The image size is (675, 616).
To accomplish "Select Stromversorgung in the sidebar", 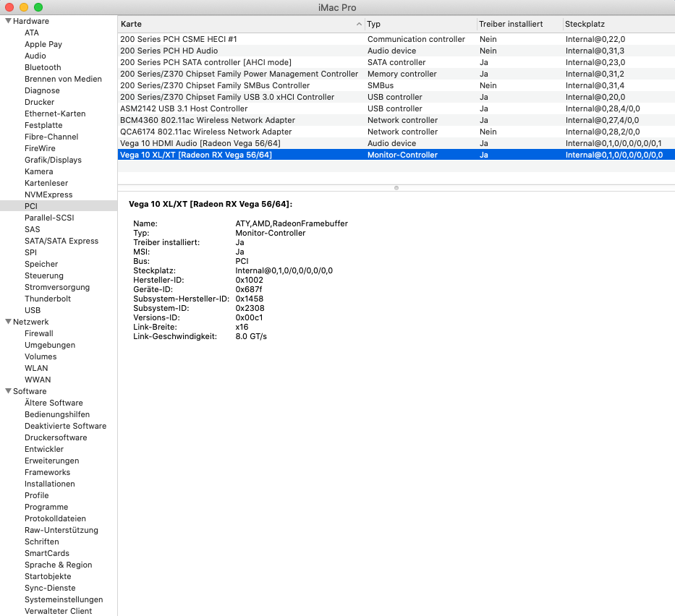I will (57, 287).
